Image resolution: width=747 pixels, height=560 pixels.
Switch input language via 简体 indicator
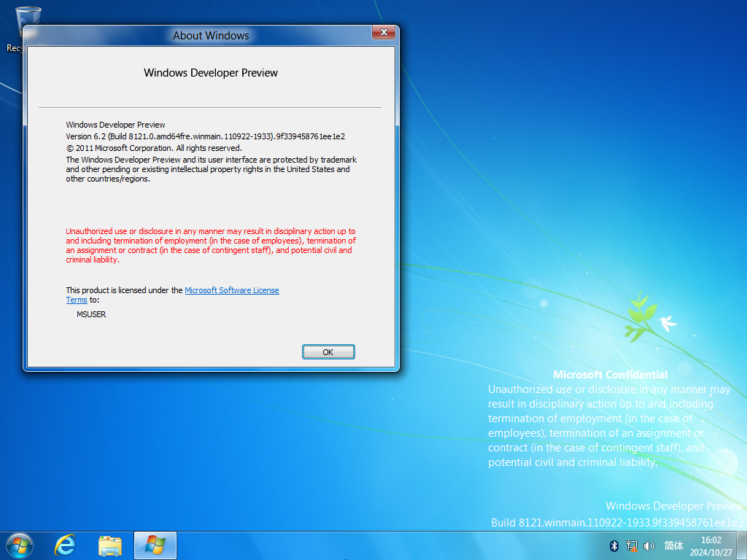pos(673,545)
